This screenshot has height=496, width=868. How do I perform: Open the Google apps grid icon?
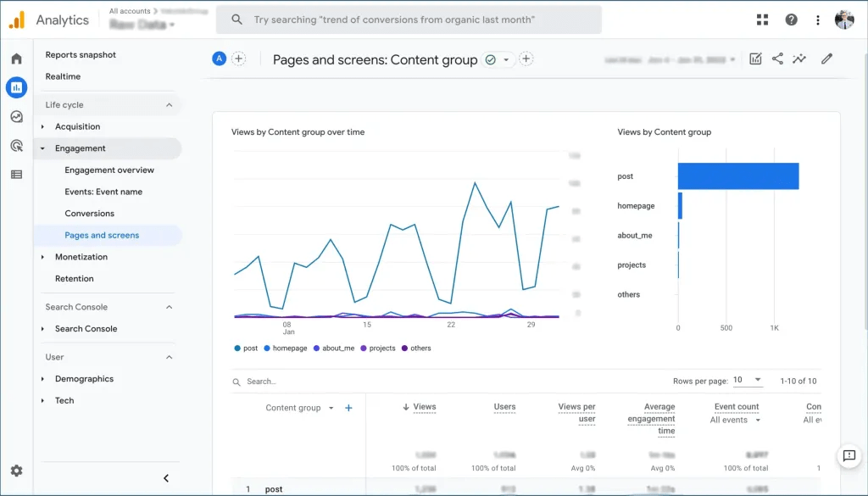pos(762,20)
